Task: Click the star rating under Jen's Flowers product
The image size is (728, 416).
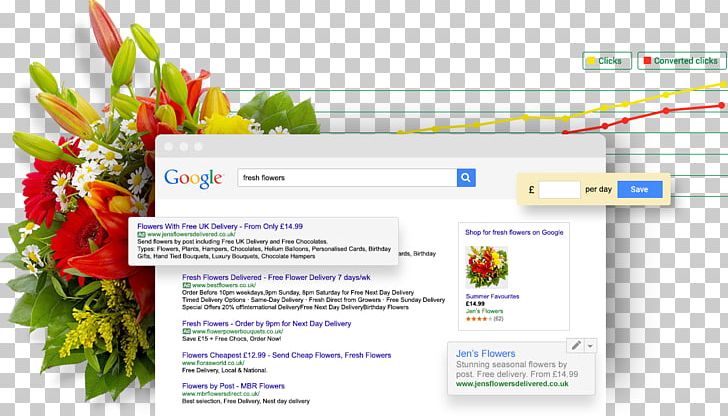Action: [x=479, y=319]
